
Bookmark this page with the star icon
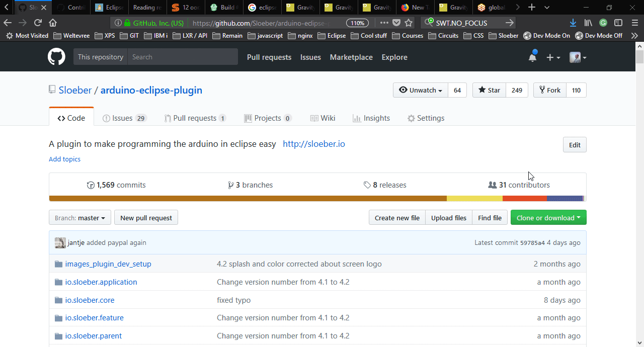click(x=409, y=23)
